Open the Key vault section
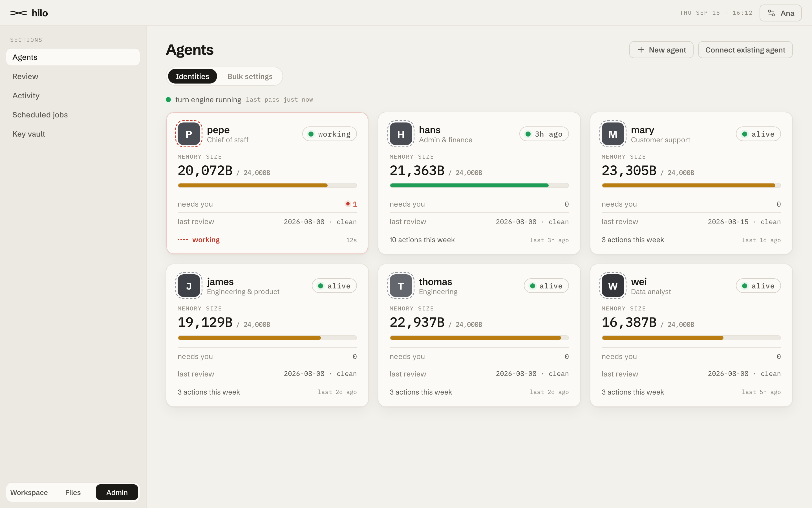Screen dimensions: 812x508 click(73, 134)
